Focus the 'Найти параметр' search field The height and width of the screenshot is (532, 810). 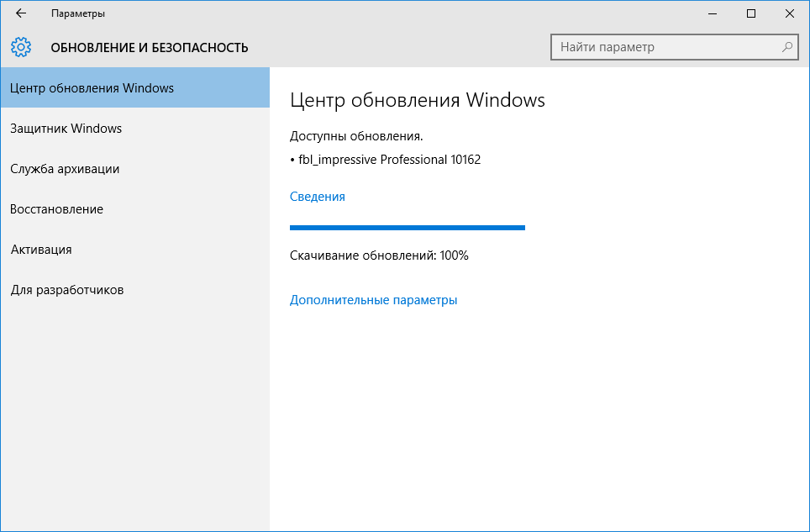pyautogui.click(x=674, y=47)
